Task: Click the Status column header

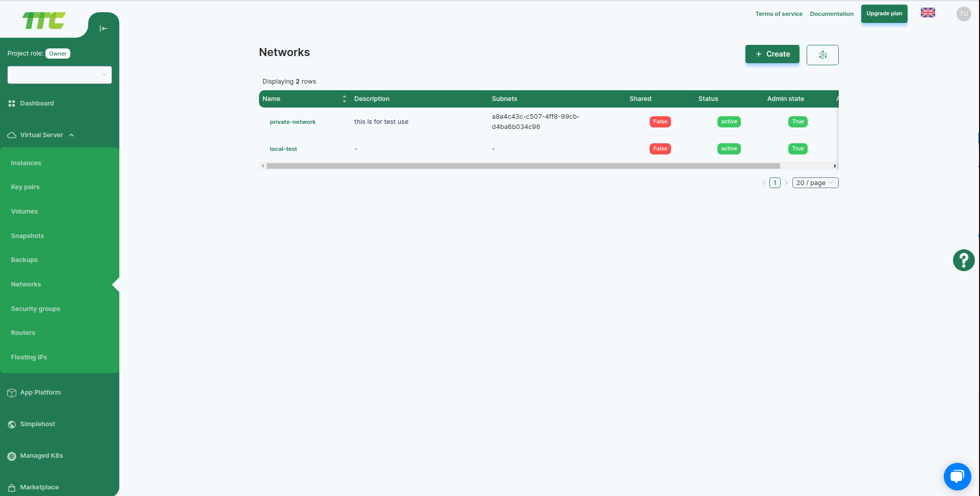Action: pos(708,99)
